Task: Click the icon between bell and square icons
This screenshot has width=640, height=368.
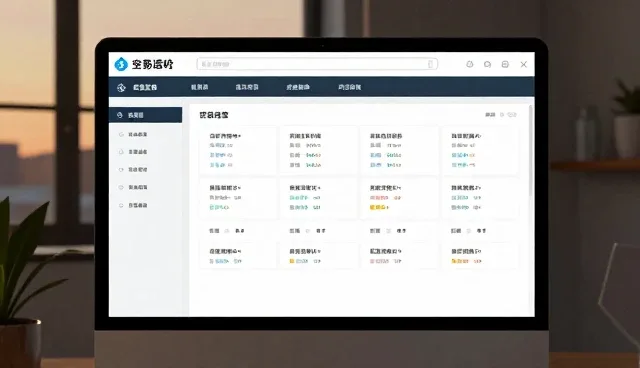Action: [x=487, y=64]
